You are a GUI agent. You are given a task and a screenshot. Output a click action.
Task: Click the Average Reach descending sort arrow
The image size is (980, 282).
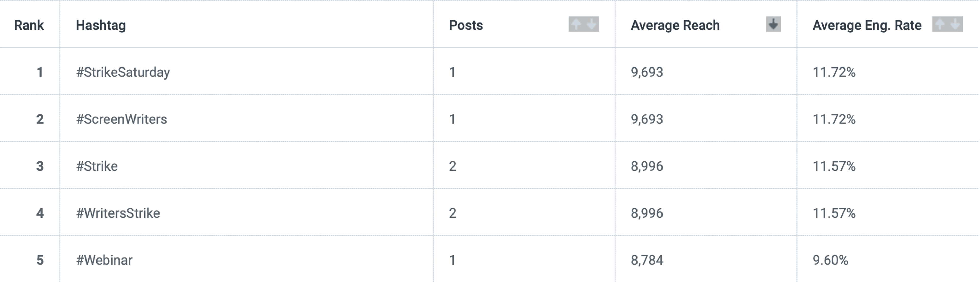(773, 24)
